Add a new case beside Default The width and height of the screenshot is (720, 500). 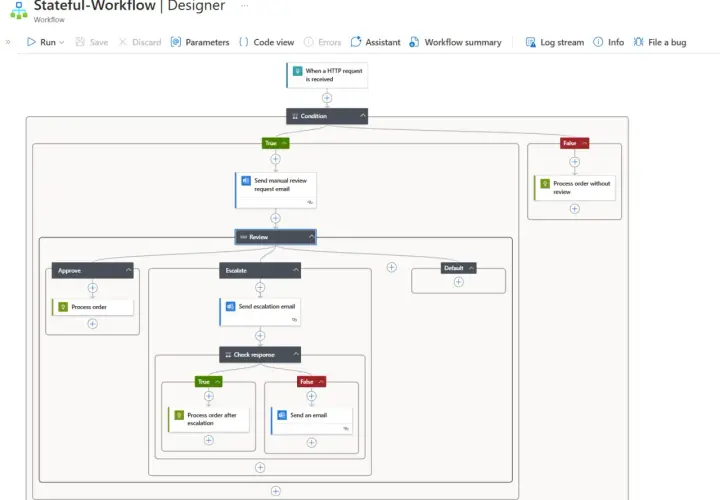pos(392,267)
